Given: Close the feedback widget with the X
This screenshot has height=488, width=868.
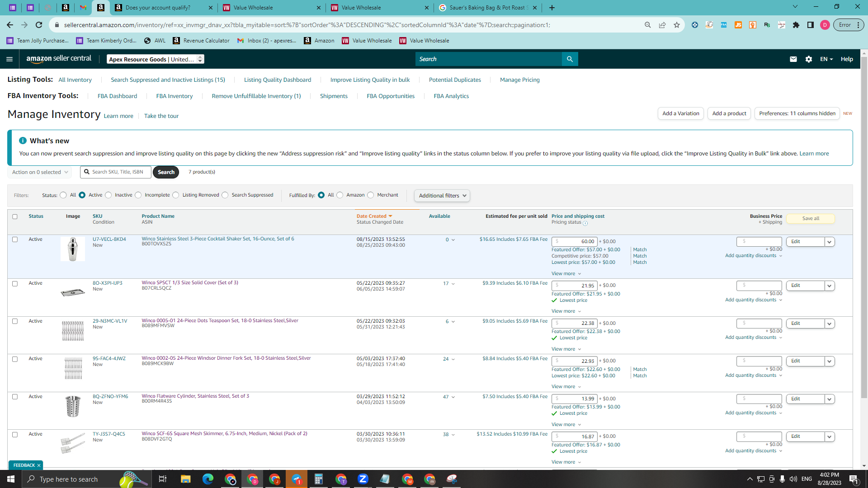Looking at the screenshot, I should (x=39, y=465).
